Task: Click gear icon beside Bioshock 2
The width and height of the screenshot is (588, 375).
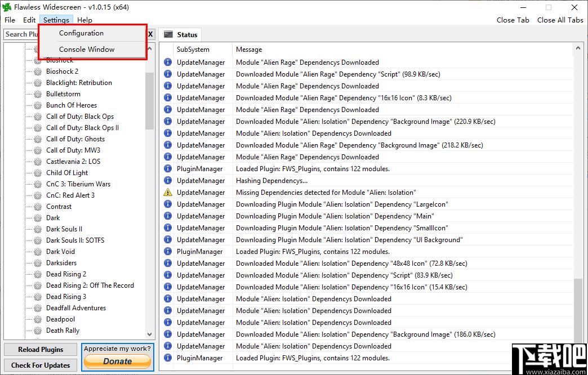Action: pyautogui.click(x=38, y=72)
